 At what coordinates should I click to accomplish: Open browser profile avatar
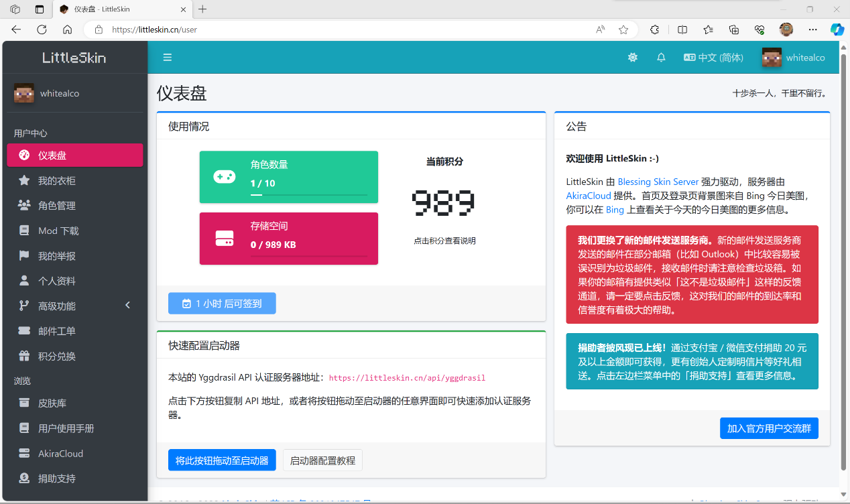pyautogui.click(x=786, y=29)
